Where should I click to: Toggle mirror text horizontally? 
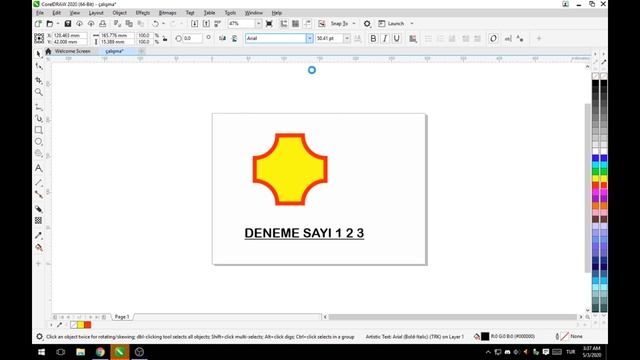pos(222,38)
